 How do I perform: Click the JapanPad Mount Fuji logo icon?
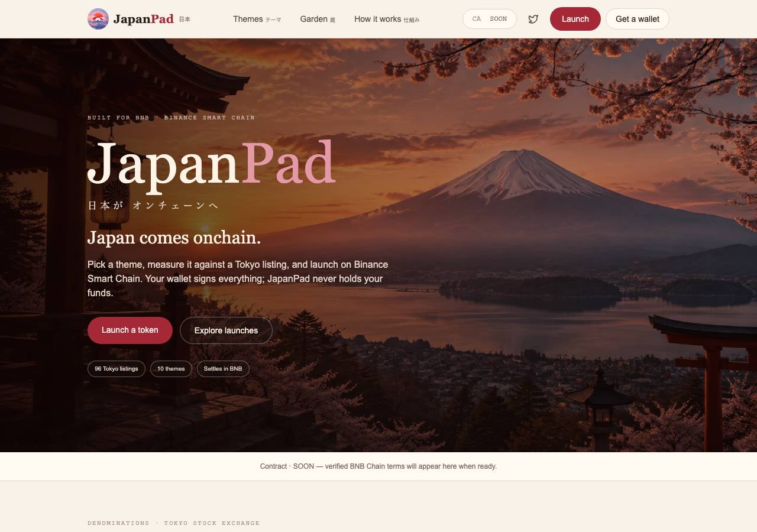(98, 19)
